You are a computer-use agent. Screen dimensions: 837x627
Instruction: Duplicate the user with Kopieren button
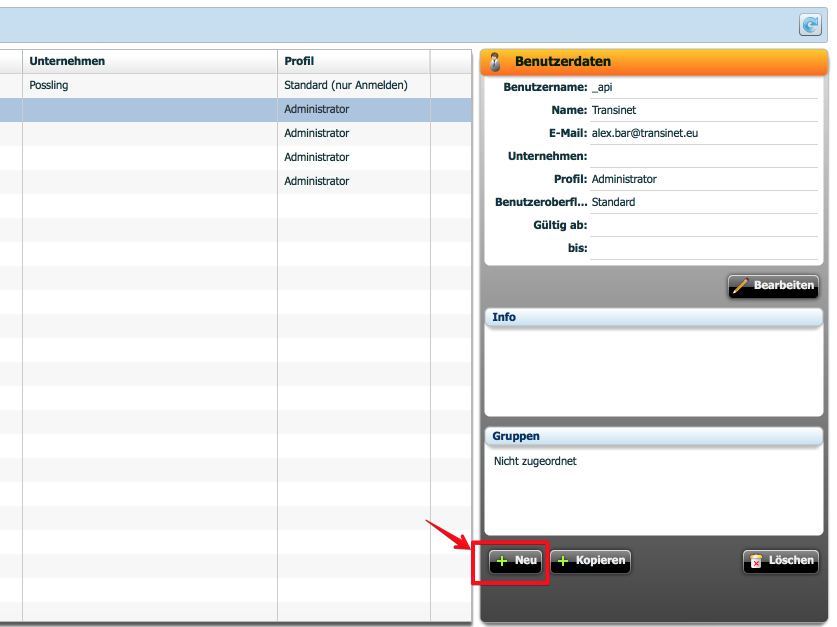[590, 561]
